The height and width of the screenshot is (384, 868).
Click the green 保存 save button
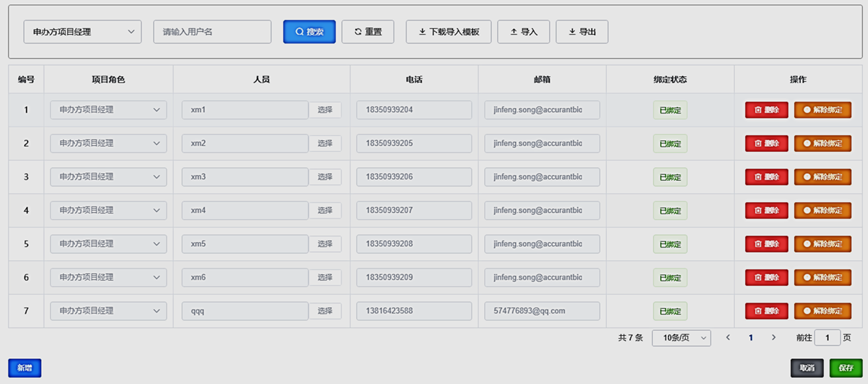click(x=846, y=368)
